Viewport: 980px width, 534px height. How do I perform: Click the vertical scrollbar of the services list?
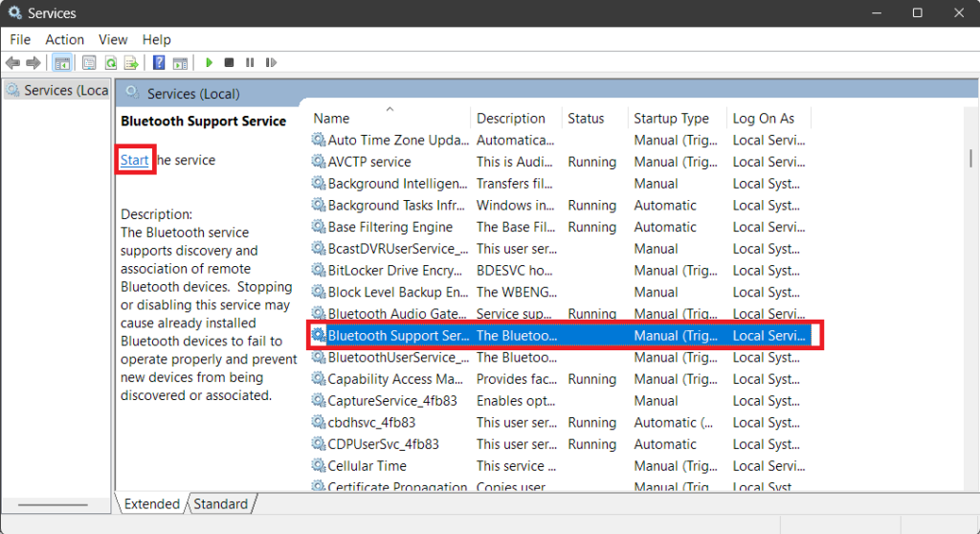click(x=970, y=287)
